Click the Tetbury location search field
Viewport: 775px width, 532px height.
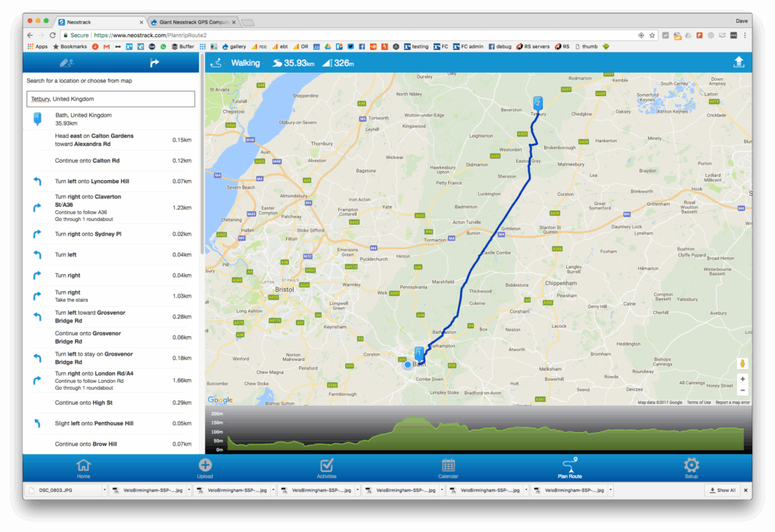[110, 99]
